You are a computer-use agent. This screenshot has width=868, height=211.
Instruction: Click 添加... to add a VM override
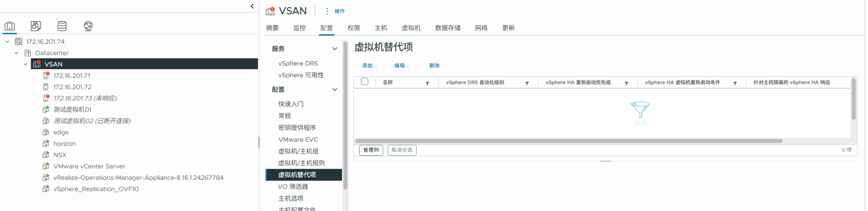(x=369, y=66)
